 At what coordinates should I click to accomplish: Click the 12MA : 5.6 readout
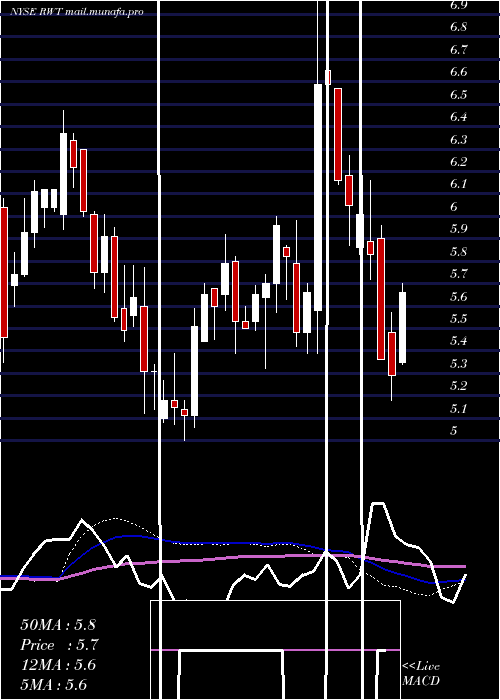[x=58, y=665]
